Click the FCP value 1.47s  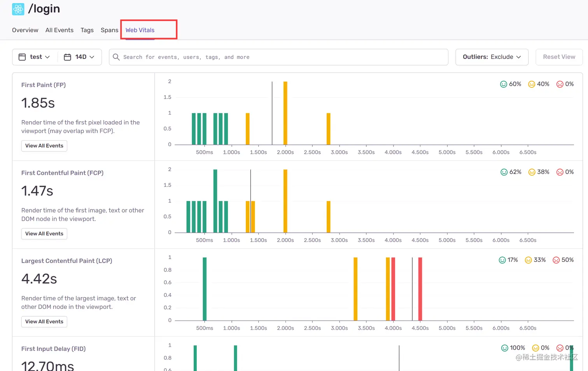(x=37, y=191)
